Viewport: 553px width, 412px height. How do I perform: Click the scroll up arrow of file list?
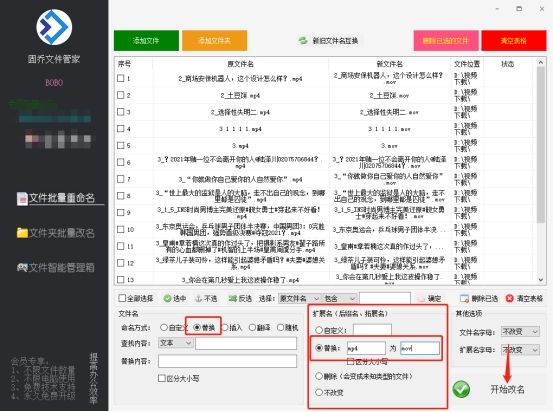(541, 62)
